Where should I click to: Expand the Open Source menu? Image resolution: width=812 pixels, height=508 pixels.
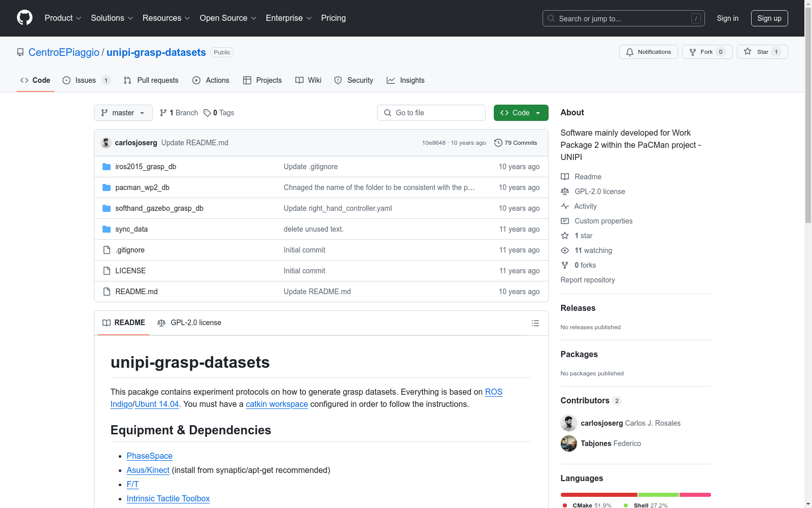pyautogui.click(x=228, y=18)
